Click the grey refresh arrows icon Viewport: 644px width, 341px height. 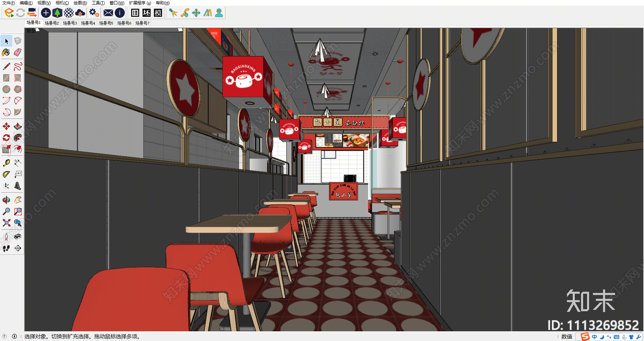pyautogui.click(x=20, y=13)
